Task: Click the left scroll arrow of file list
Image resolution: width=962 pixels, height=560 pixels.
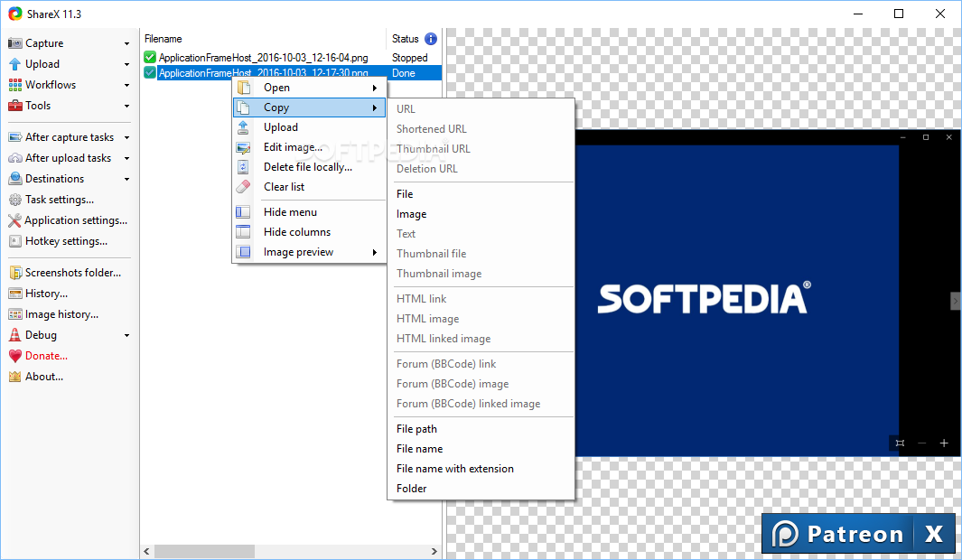Action: [146, 551]
